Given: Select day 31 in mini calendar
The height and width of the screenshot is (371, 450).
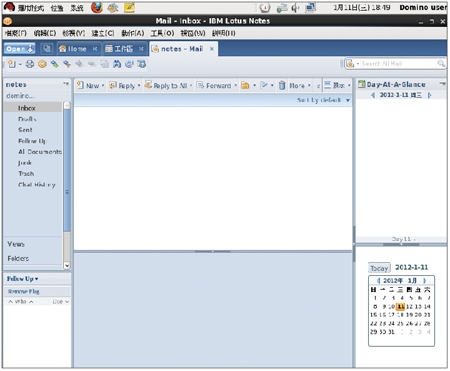Looking at the screenshot, I should pyautogui.click(x=391, y=332).
